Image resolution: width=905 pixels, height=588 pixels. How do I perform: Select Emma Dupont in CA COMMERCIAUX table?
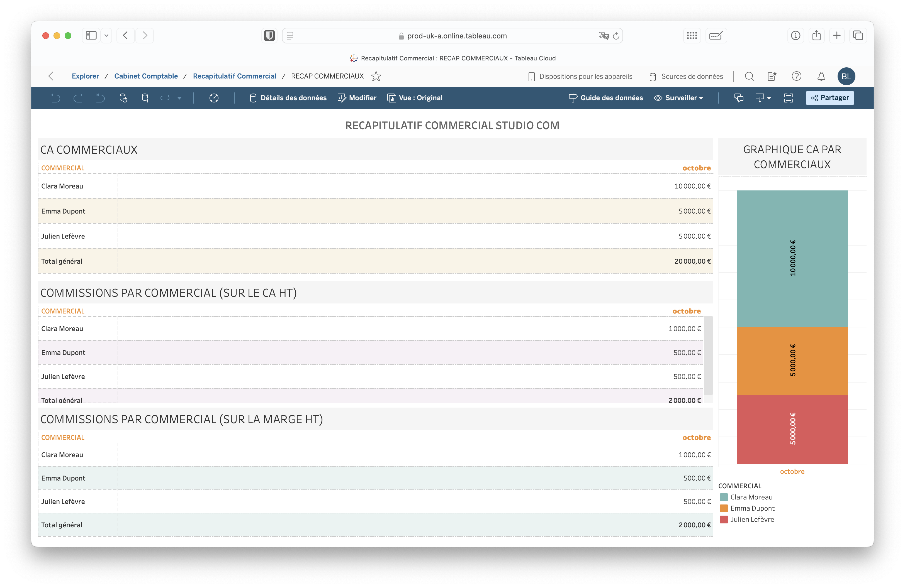tap(63, 211)
